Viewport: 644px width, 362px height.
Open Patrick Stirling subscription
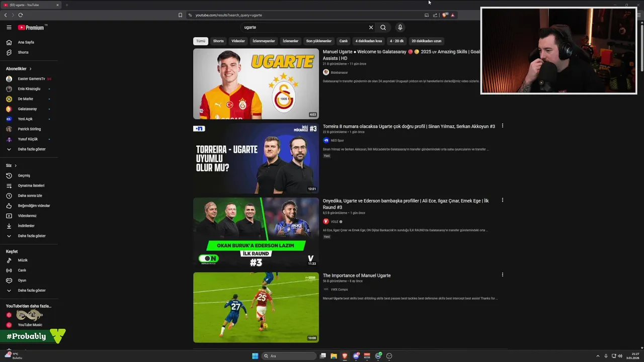(x=29, y=129)
